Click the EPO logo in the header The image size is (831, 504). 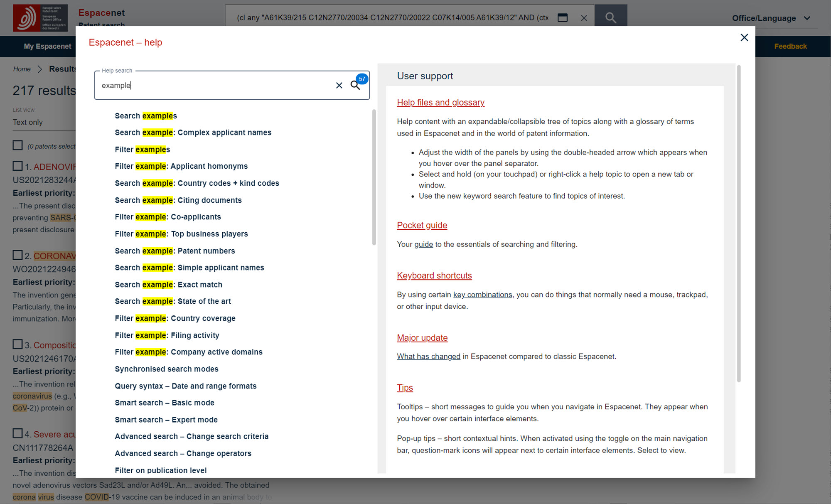(x=40, y=17)
